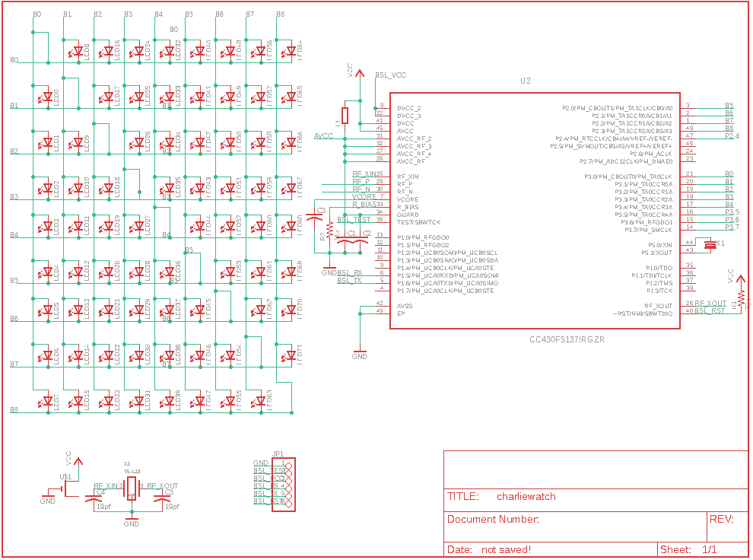Select the VCC power arrow above U$1
The width and height of the screenshot is (753, 560).
point(78,462)
